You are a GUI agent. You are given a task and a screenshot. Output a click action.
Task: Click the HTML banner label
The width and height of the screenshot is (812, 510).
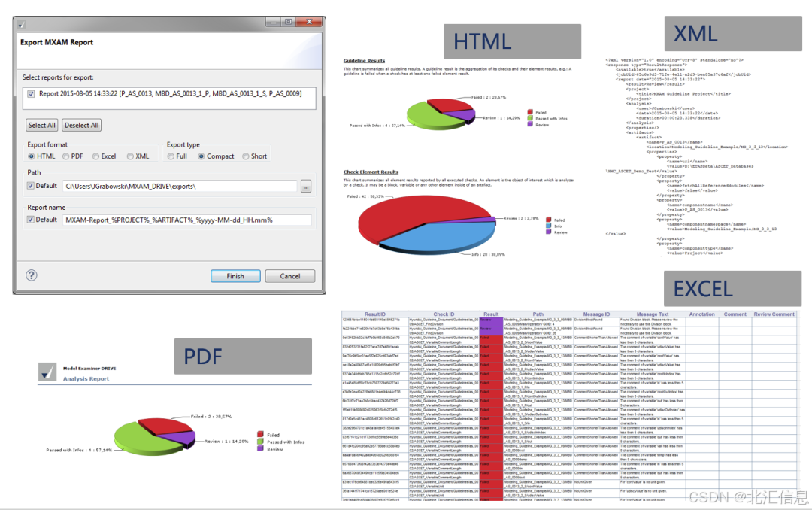click(x=512, y=41)
